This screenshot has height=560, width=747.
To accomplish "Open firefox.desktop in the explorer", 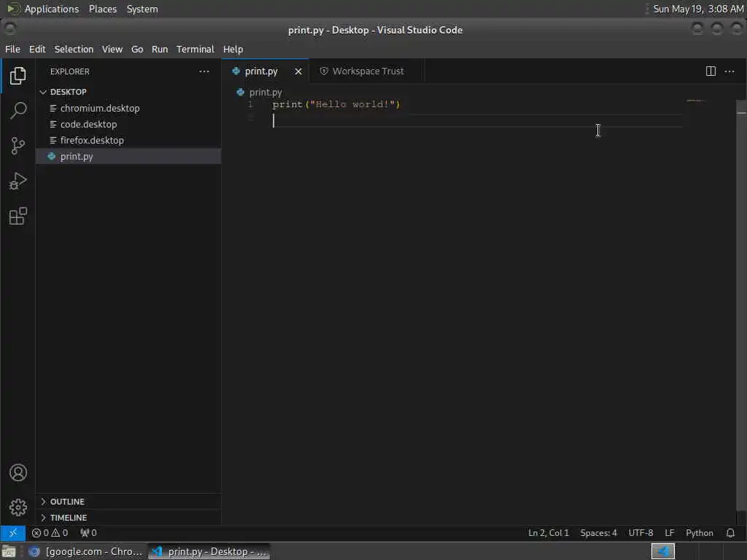I will pyautogui.click(x=128, y=141).
